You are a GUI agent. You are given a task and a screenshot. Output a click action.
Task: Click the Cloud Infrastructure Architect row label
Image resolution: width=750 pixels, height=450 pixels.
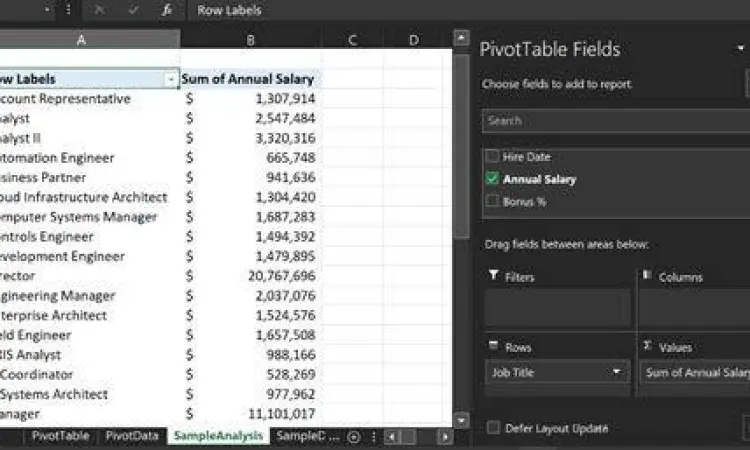click(x=84, y=198)
